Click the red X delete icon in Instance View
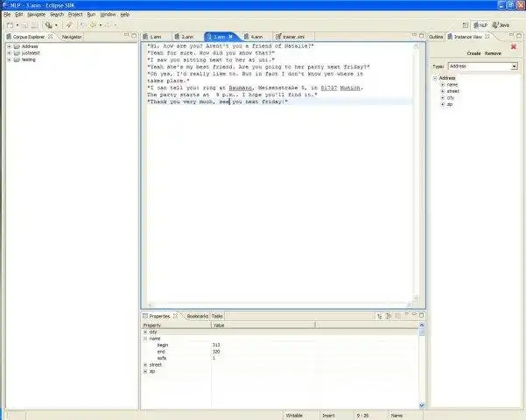 [513, 46]
